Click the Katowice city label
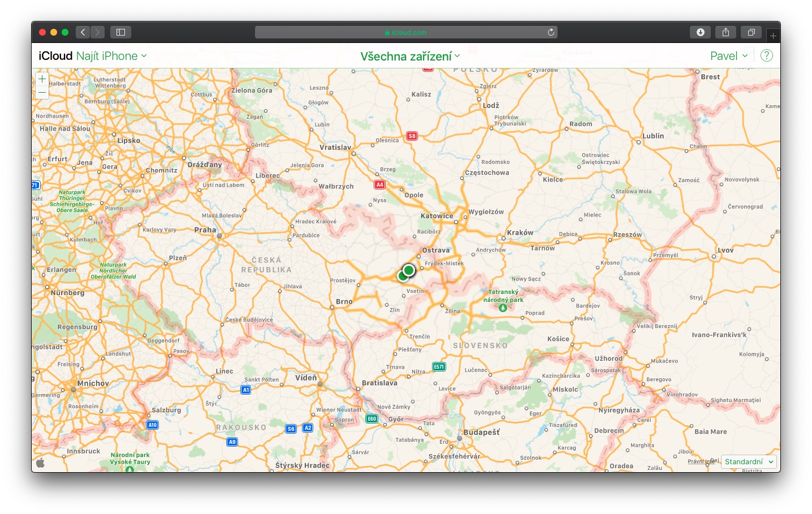The height and width of the screenshot is (514, 812). (437, 215)
